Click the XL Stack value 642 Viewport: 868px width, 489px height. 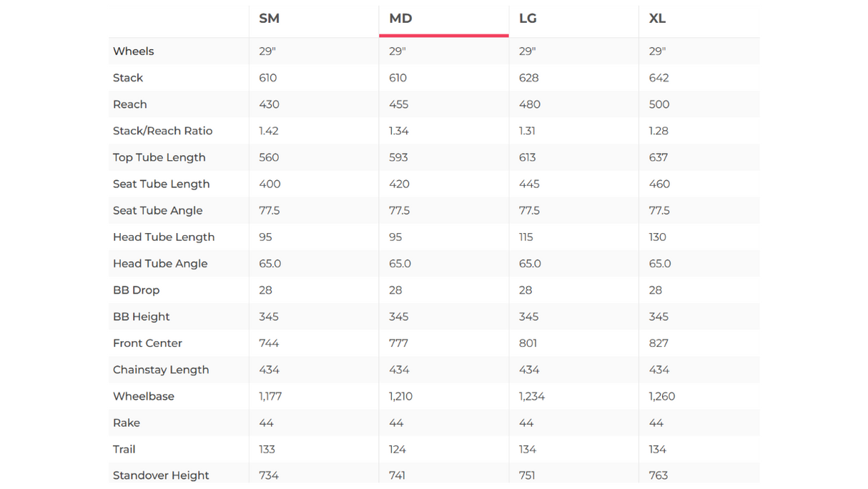tap(659, 78)
